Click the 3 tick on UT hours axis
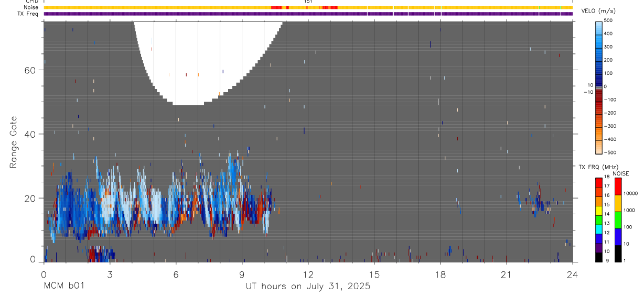 tap(110, 274)
